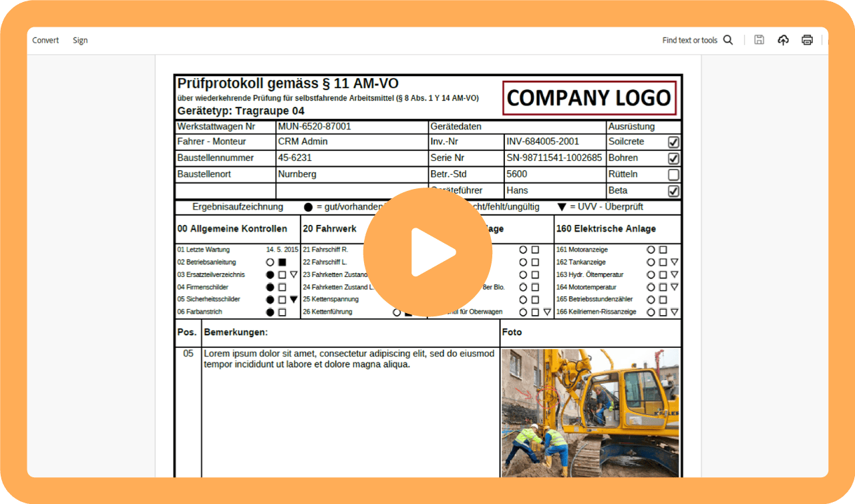Click the Prüfprotokoll gemäss § 11 AM-VO title
855x504 pixels.
coord(288,83)
